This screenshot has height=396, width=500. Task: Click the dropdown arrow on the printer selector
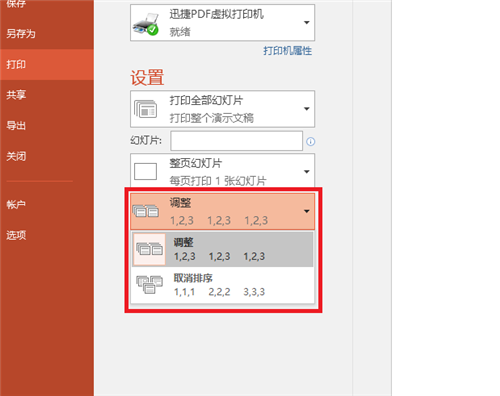[307, 23]
